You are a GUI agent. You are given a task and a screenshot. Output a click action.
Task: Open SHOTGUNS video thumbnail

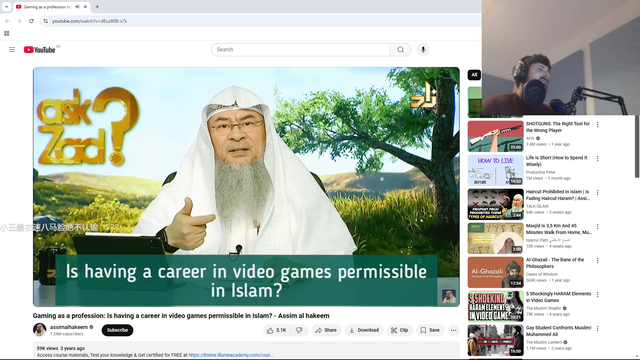pos(496,136)
